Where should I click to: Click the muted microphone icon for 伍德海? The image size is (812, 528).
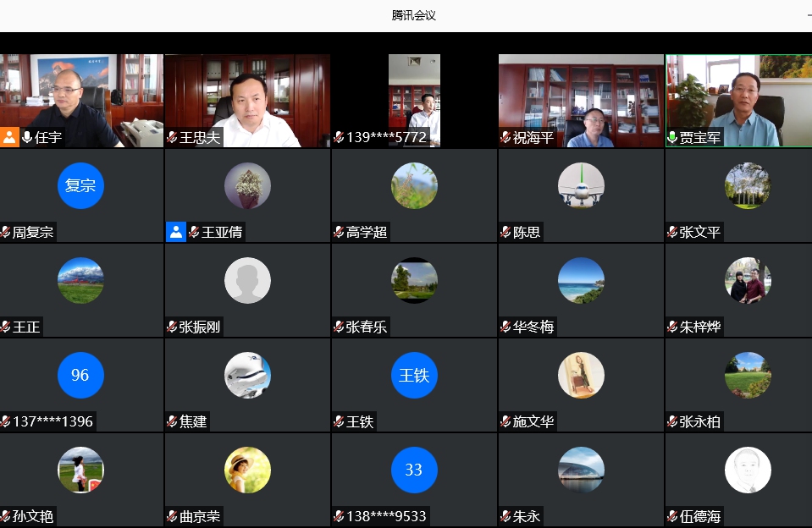click(x=672, y=516)
